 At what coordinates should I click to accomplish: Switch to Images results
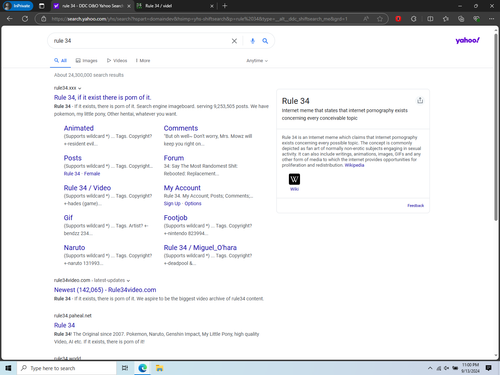click(x=87, y=61)
